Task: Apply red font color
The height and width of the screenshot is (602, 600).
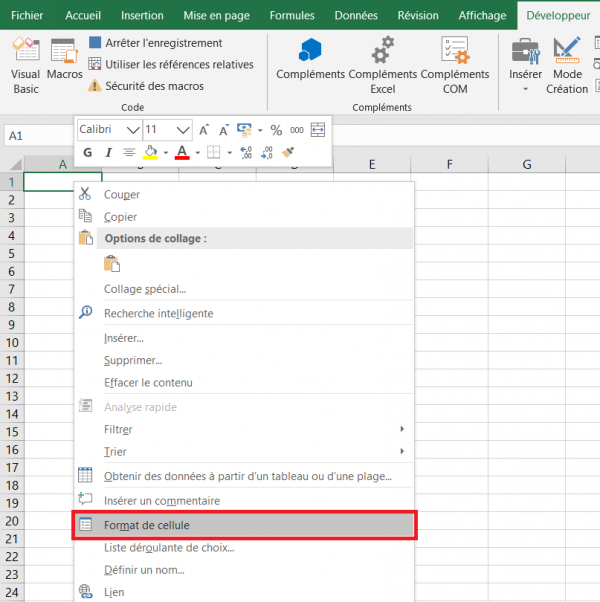Action: [182, 152]
